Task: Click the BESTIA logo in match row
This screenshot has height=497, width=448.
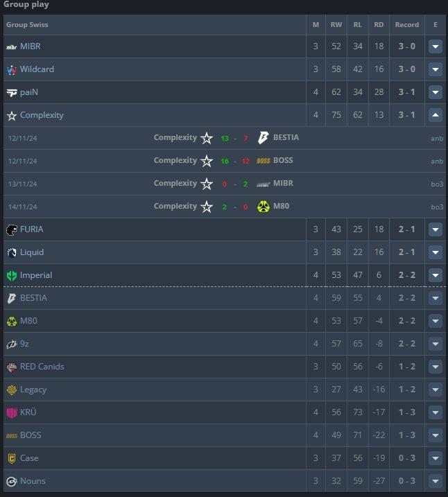Action: 263,138
